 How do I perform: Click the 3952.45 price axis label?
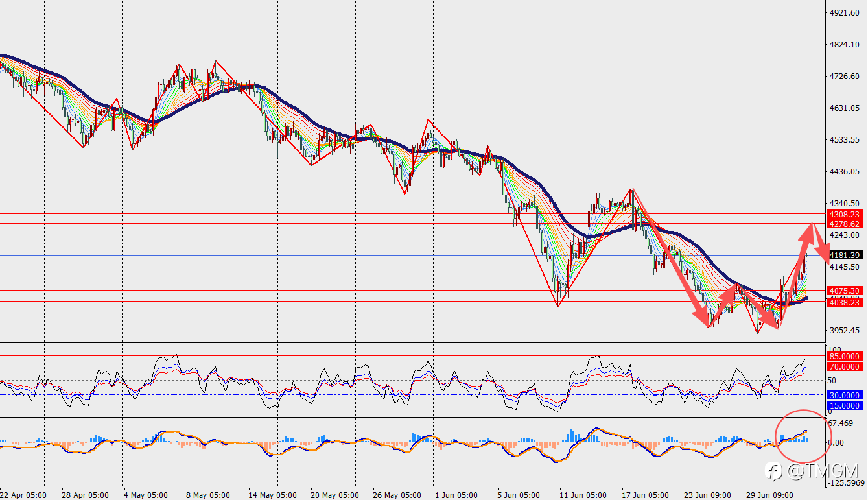(845, 330)
